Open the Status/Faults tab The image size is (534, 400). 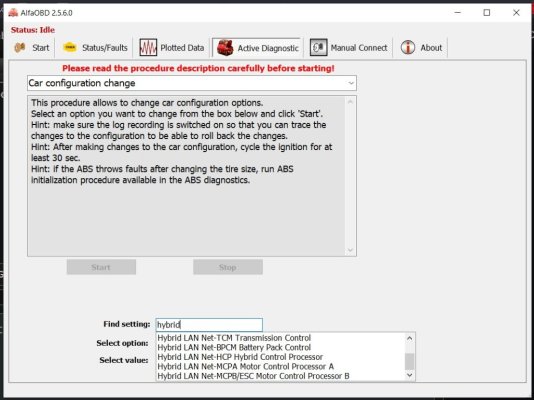point(95,48)
